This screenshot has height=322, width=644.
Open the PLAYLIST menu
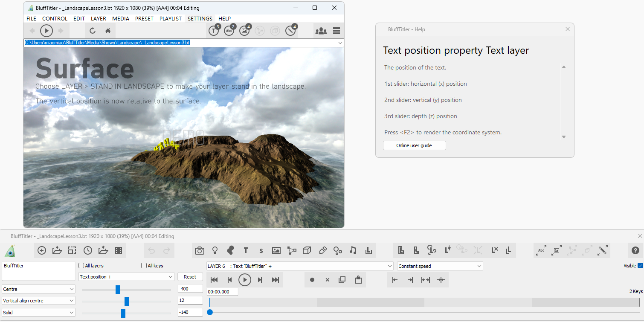[170, 19]
